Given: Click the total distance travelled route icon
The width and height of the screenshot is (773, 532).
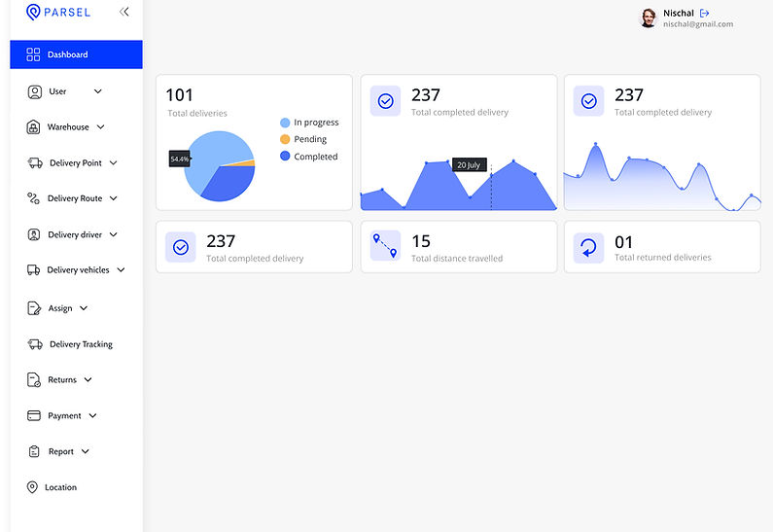Looking at the screenshot, I should pos(385,246).
